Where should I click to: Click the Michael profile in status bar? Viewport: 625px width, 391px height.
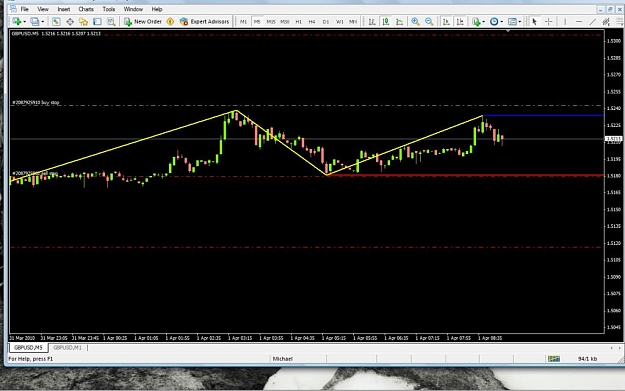[283, 359]
